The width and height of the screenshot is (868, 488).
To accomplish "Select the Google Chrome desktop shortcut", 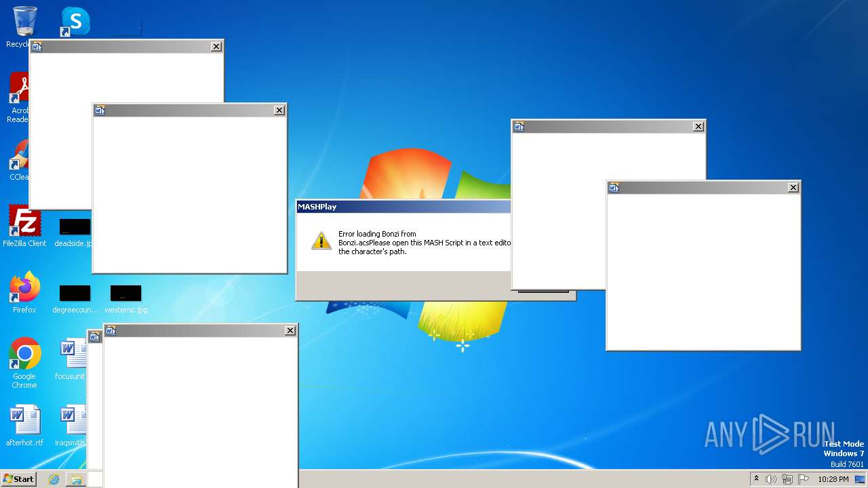I will (x=24, y=363).
